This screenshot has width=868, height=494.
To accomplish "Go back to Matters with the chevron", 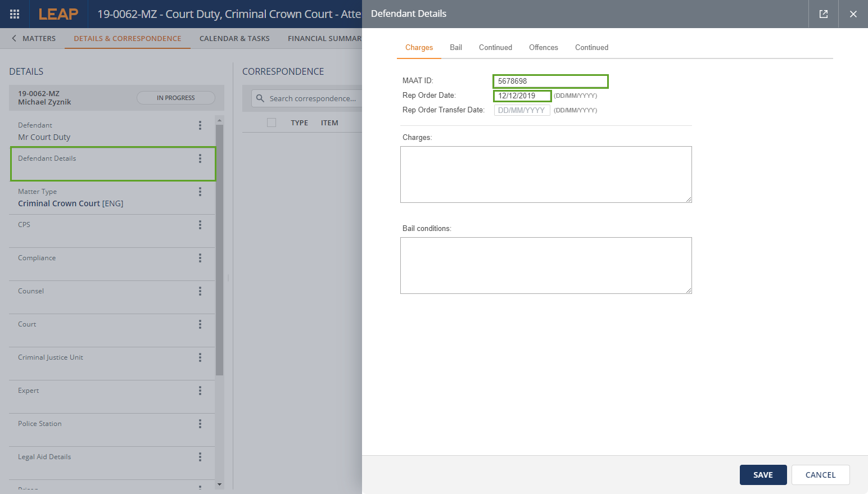I will (14, 38).
